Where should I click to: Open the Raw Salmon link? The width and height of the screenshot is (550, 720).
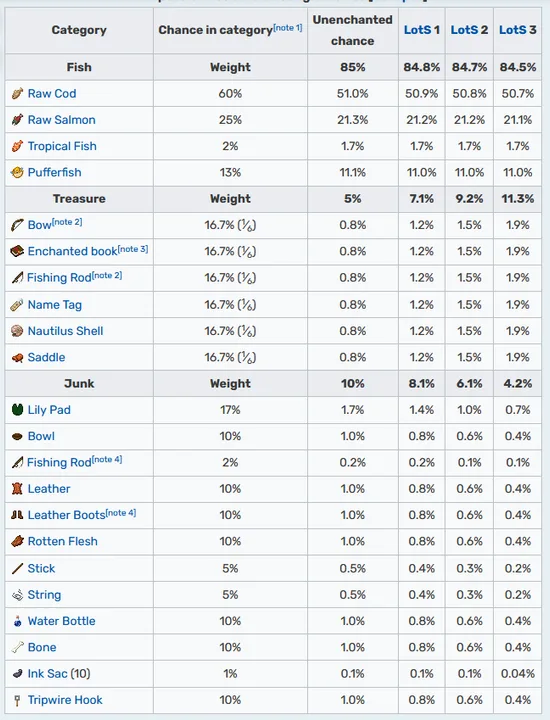point(62,120)
